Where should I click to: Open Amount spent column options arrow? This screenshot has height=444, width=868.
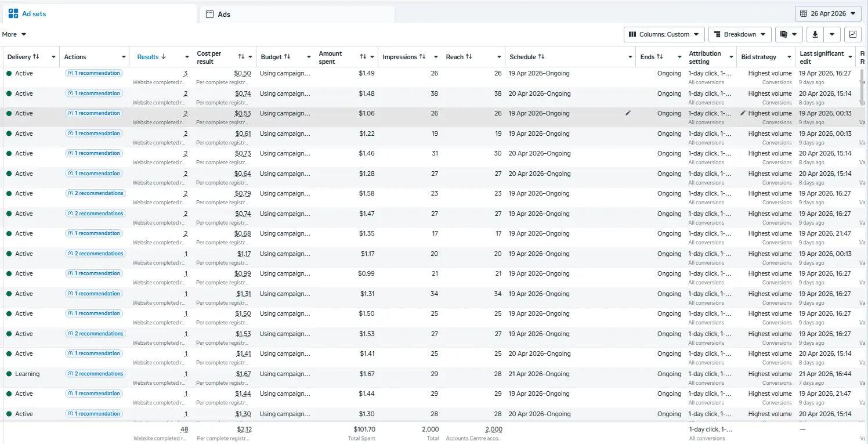[372, 57]
